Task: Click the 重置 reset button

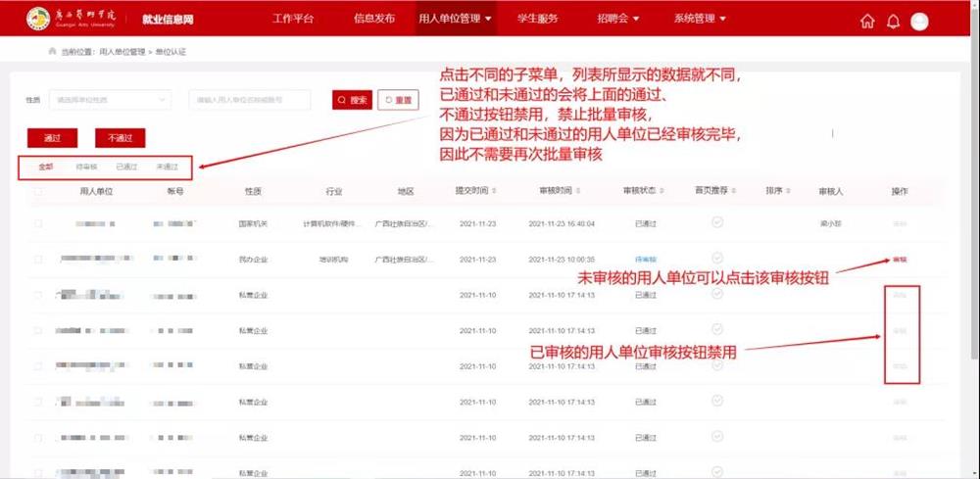Action: coord(398,100)
